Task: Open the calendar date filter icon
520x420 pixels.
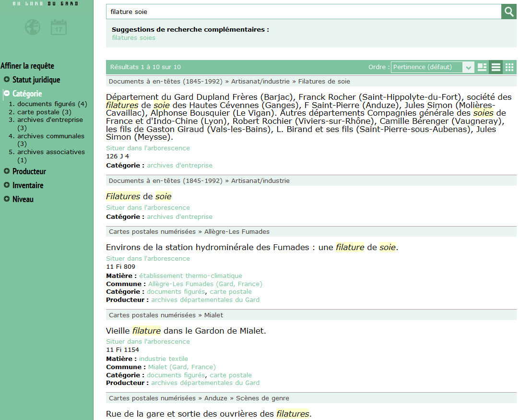Action: click(59, 27)
